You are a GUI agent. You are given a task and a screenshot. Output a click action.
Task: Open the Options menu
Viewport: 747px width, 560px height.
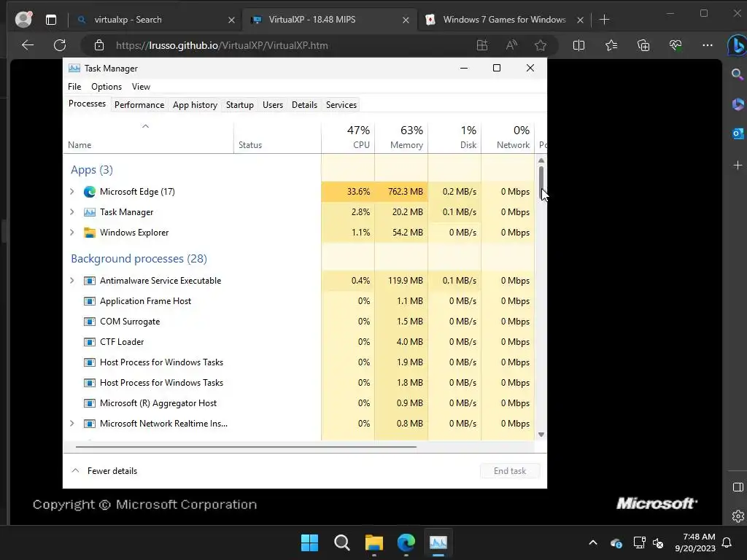tap(107, 87)
